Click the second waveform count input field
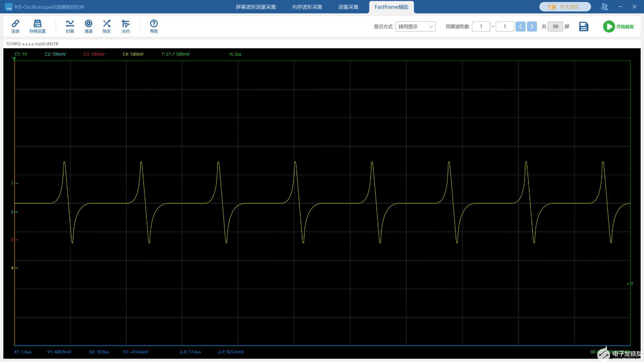Screen dimensions: 644x362 tap(505, 26)
